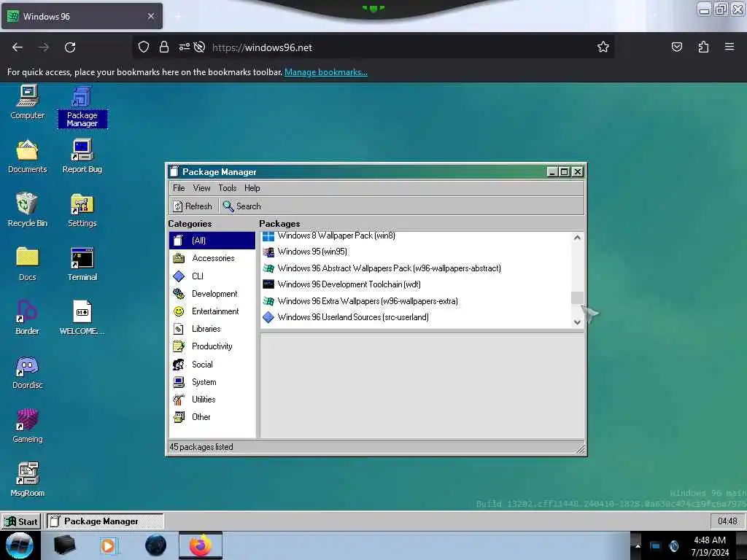Launch the Terminal desktop icon

coord(82,264)
